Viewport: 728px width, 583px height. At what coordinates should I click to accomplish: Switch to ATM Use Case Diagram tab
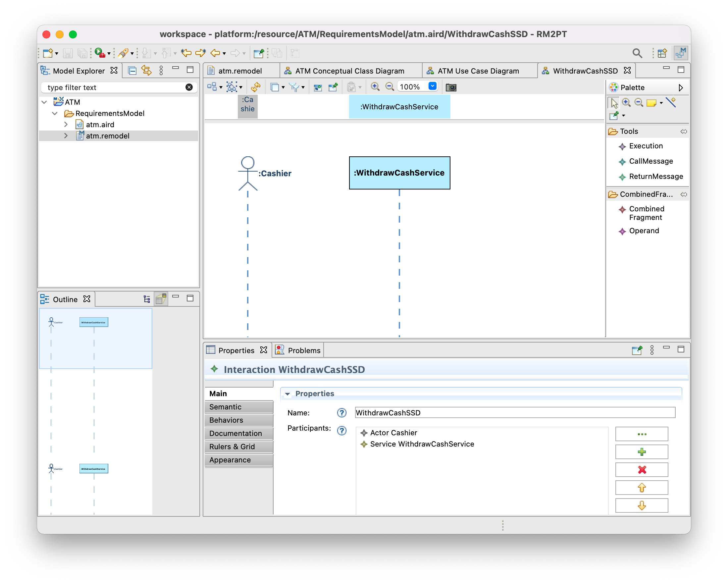pos(478,71)
